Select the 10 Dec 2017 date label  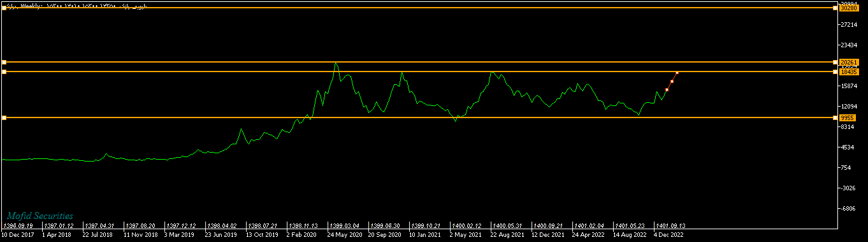click(18, 235)
